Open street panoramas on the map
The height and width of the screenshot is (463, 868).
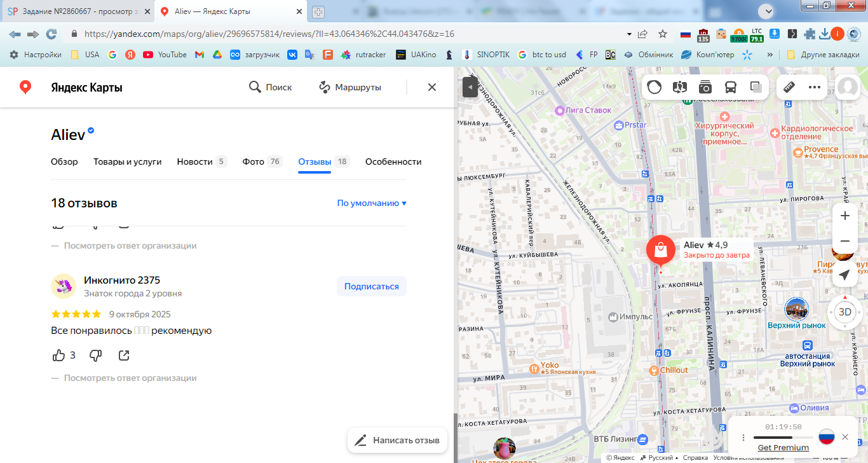click(680, 87)
